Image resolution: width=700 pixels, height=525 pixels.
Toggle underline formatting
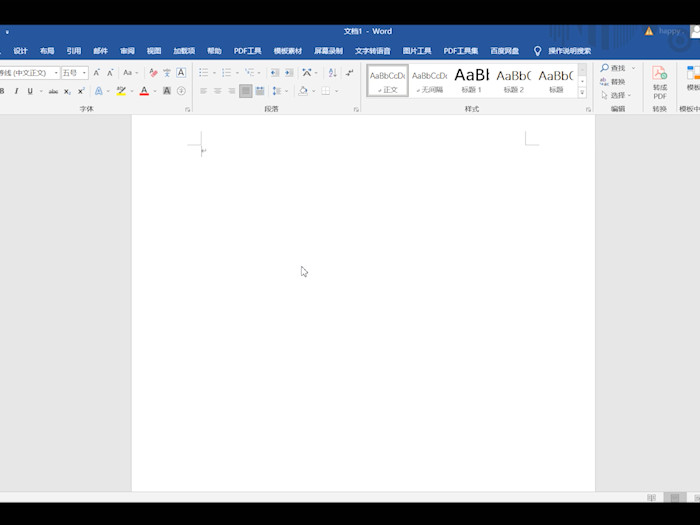click(x=30, y=91)
